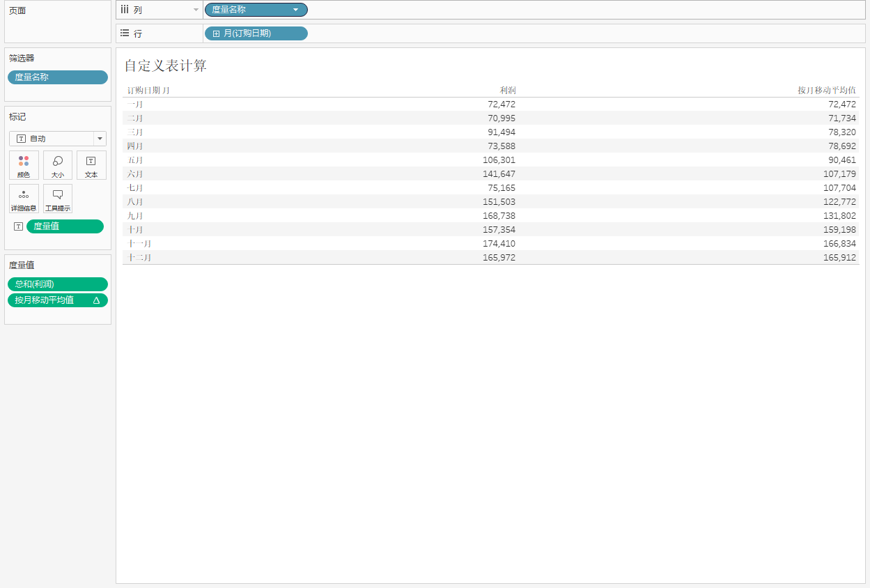Click the sheet title 自定义表计算
870x588 pixels.
click(x=166, y=65)
